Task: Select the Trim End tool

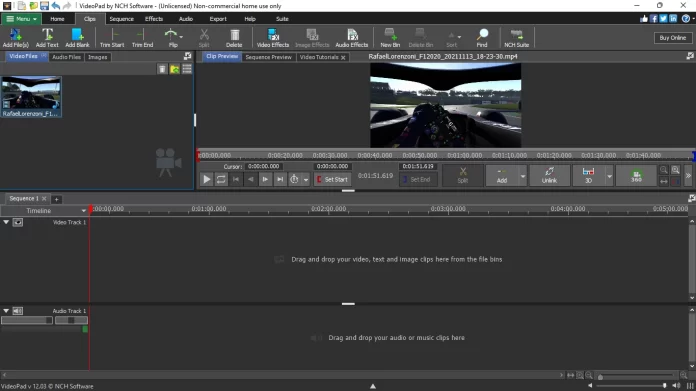Action: click(142, 38)
